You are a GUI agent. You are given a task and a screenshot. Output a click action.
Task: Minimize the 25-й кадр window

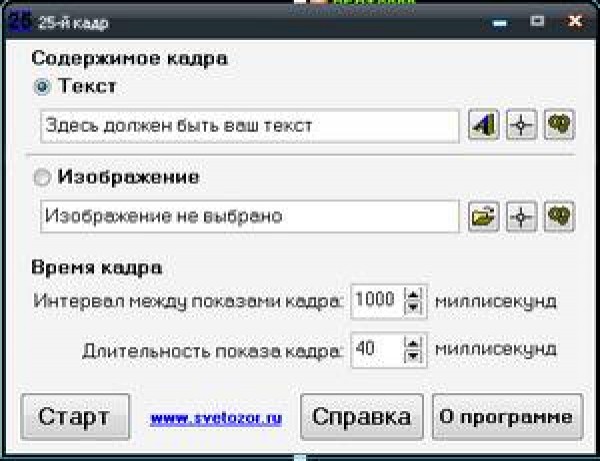[499, 23]
